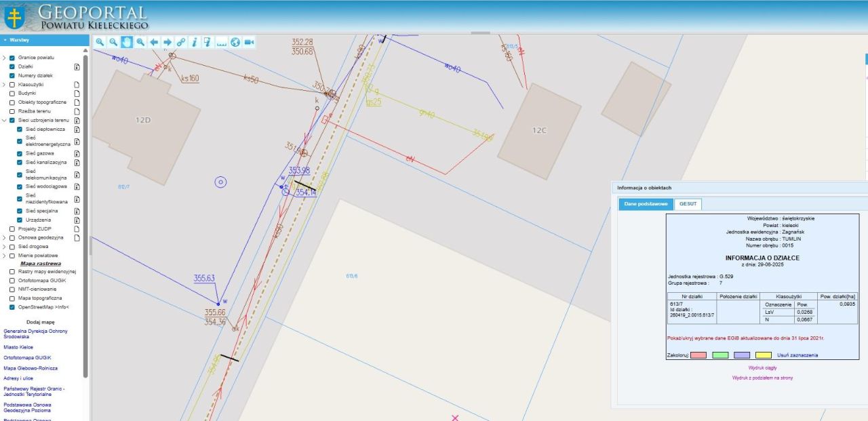
Task: Click the video camera toolbar icon
Action: (x=249, y=42)
